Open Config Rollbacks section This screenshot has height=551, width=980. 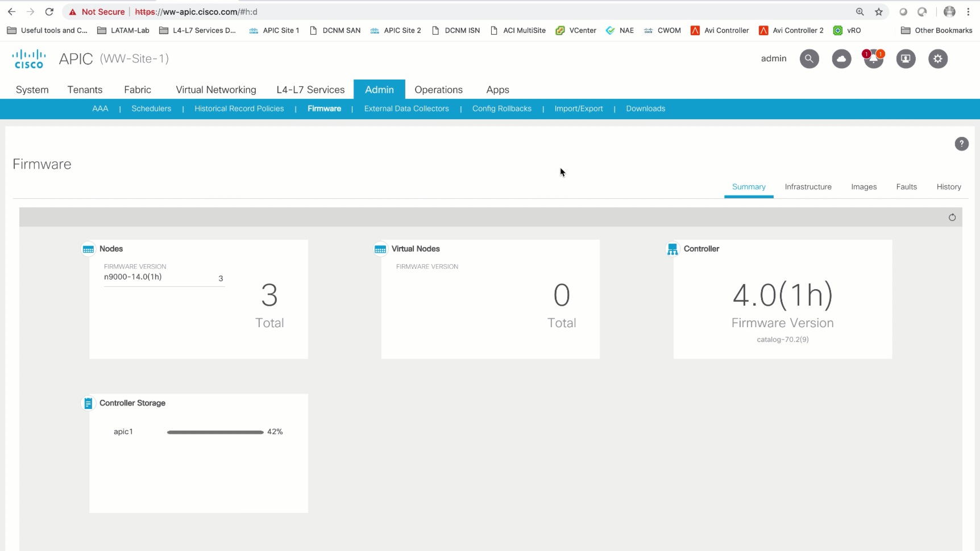[x=502, y=108]
